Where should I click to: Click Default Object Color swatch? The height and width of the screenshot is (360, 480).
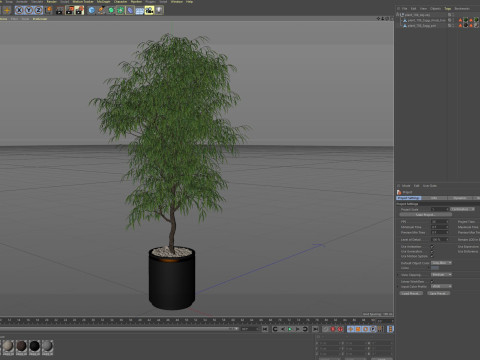pyautogui.click(x=435, y=268)
